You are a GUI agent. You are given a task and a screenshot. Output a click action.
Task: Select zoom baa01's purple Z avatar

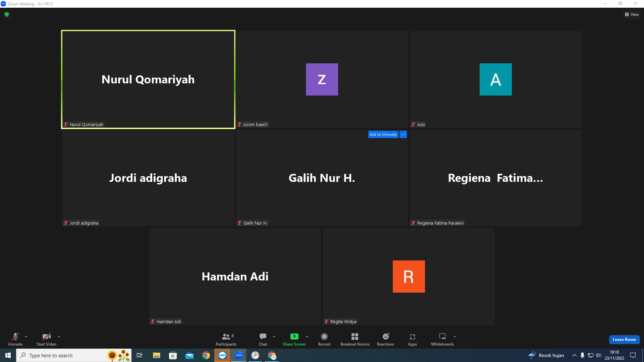tap(322, 79)
